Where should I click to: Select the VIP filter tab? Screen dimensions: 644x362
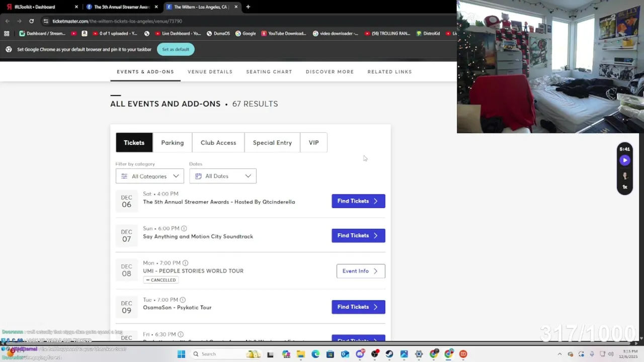pyautogui.click(x=314, y=143)
